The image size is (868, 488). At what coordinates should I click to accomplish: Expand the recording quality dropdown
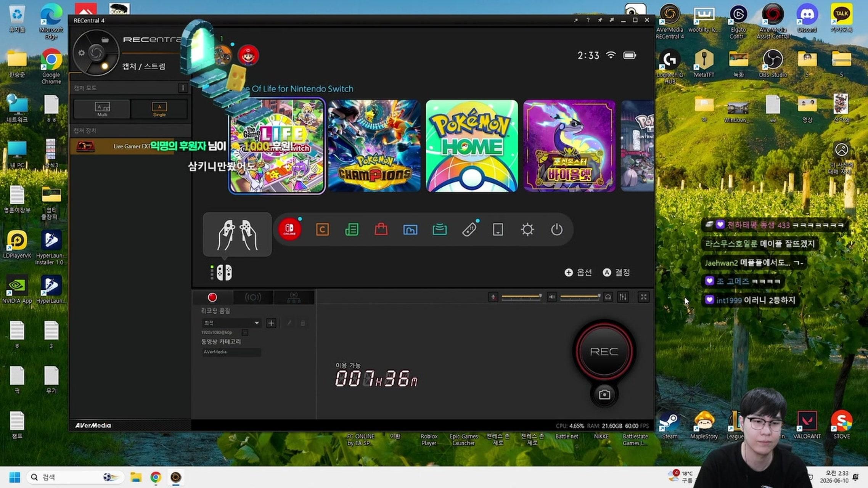[x=231, y=323]
